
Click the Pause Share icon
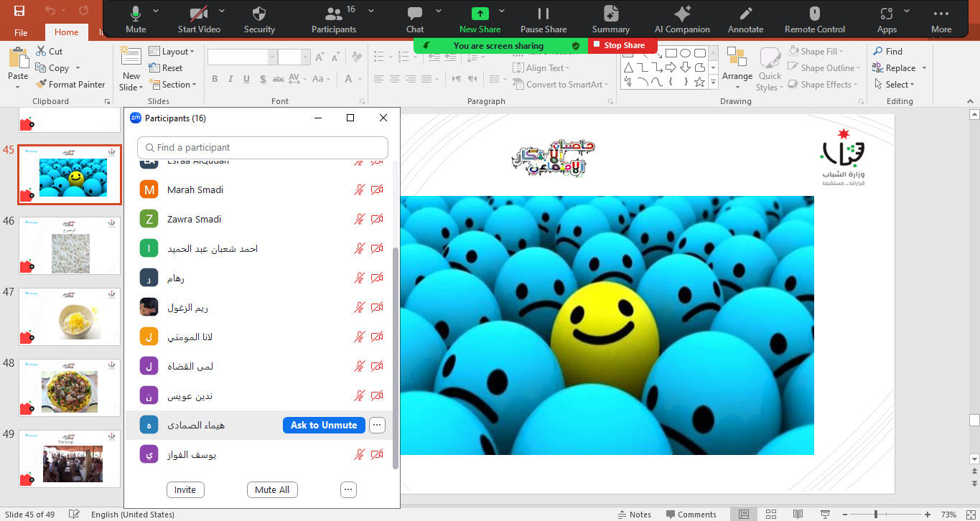[543, 14]
